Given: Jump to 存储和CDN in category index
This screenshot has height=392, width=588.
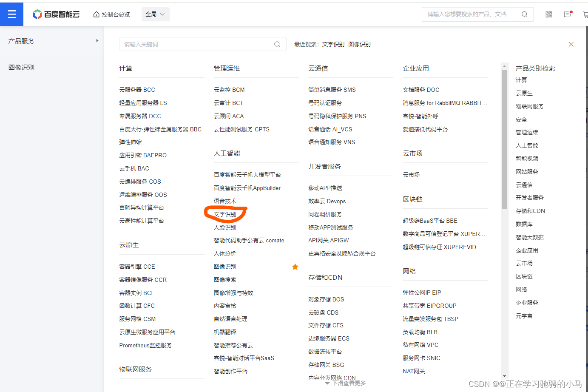Looking at the screenshot, I should click(x=530, y=211).
